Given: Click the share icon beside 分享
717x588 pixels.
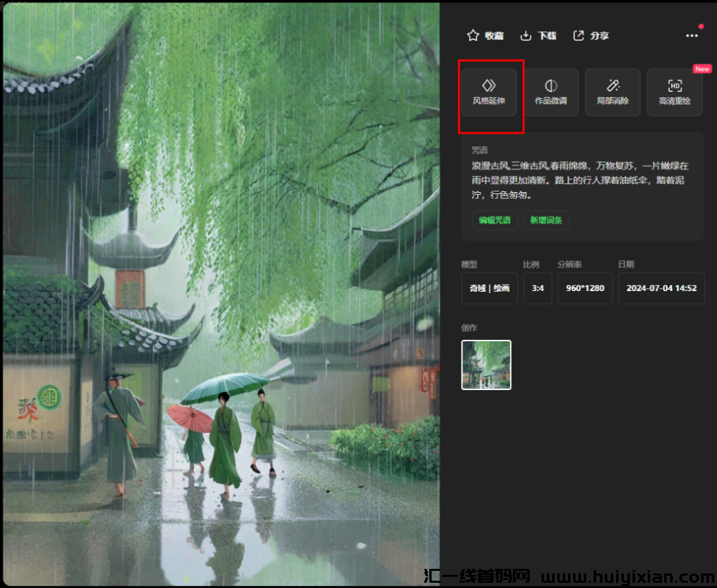Looking at the screenshot, I should coord(578,36).
